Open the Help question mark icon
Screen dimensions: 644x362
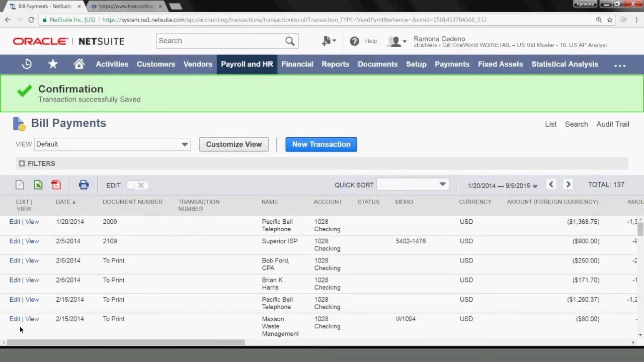[x=355, y=41]
